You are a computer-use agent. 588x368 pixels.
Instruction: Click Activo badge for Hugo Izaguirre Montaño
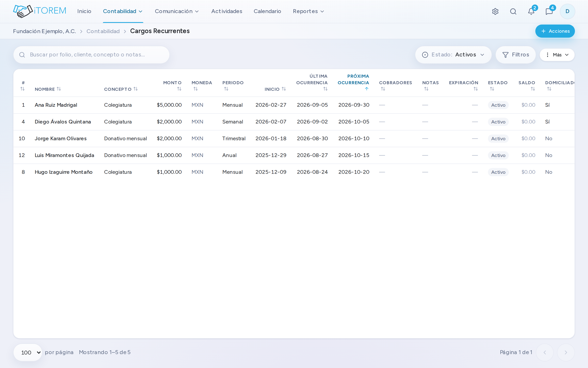pyautogui.click(x=498, y=172)
